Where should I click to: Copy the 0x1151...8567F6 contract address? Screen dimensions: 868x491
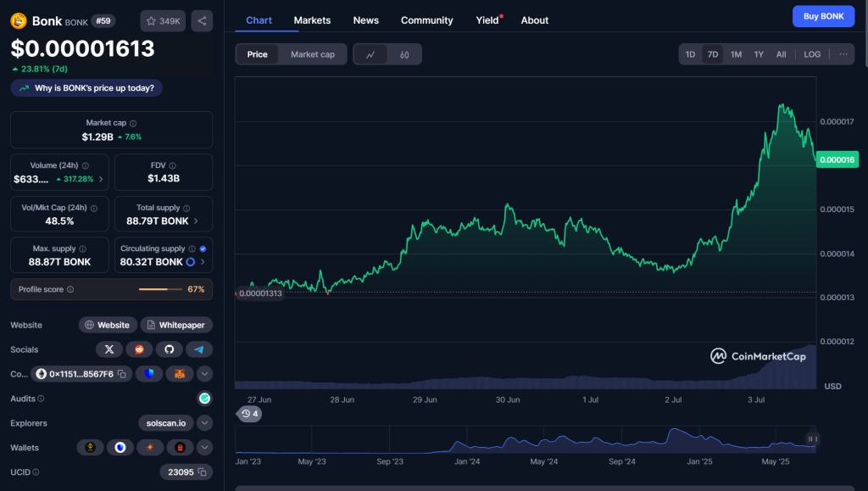pyautogui.click(x=122, y=374)
